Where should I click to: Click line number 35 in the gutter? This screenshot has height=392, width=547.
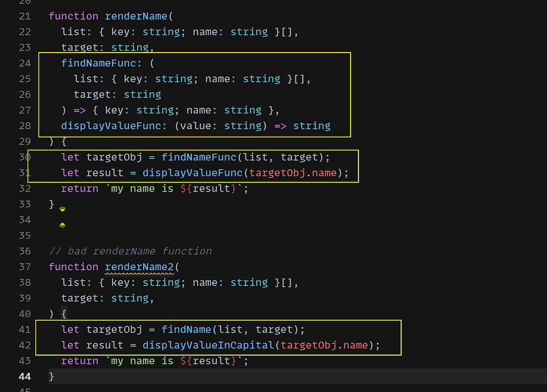click(x=25, y=236)
